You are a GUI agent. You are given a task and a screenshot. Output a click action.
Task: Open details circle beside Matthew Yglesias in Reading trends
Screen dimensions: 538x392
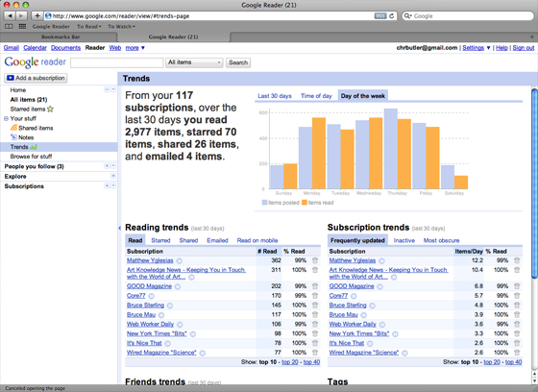coord(180,261)
